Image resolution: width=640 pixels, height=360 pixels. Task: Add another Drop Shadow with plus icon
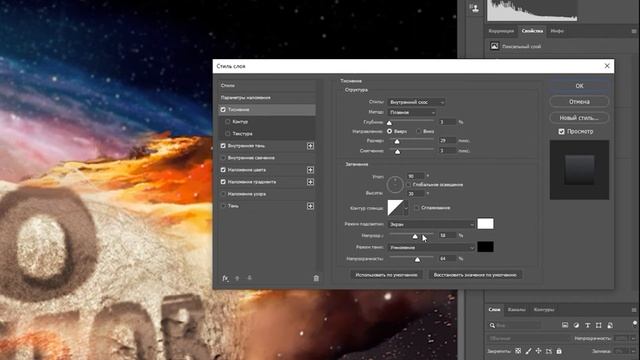point(310,206)
